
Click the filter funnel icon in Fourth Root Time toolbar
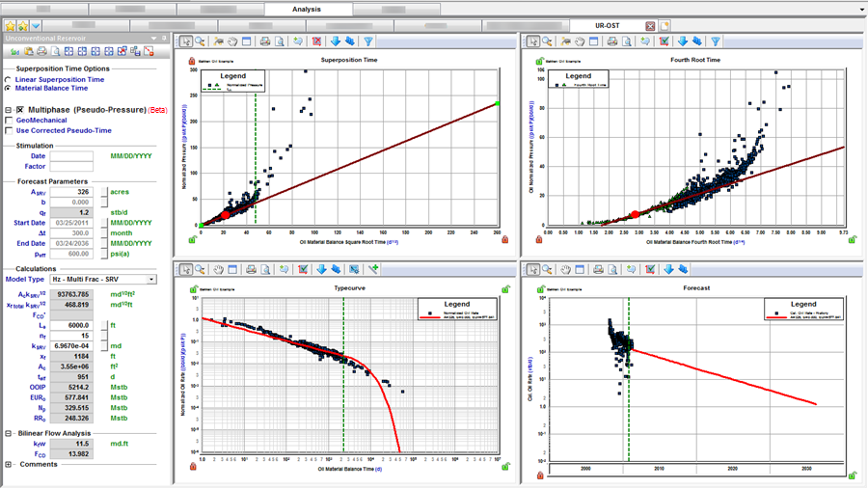[715, 41]
